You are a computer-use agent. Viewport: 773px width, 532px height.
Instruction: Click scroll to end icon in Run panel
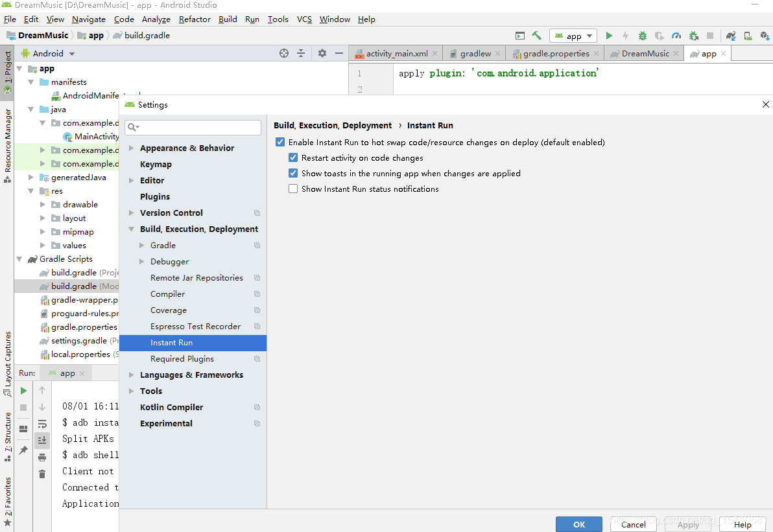point(42,440)
